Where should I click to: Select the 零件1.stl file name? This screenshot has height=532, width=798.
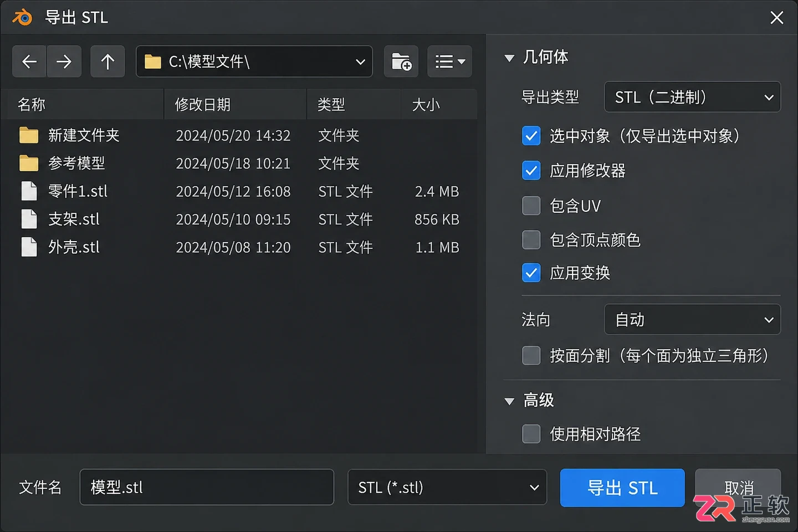point(78,191)
